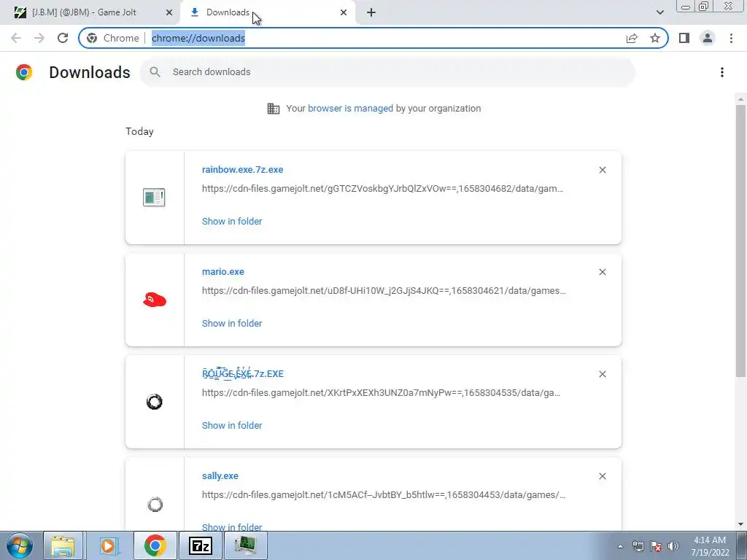Open Windows Media Player from taskbar
747x560 pixels.
108,545
